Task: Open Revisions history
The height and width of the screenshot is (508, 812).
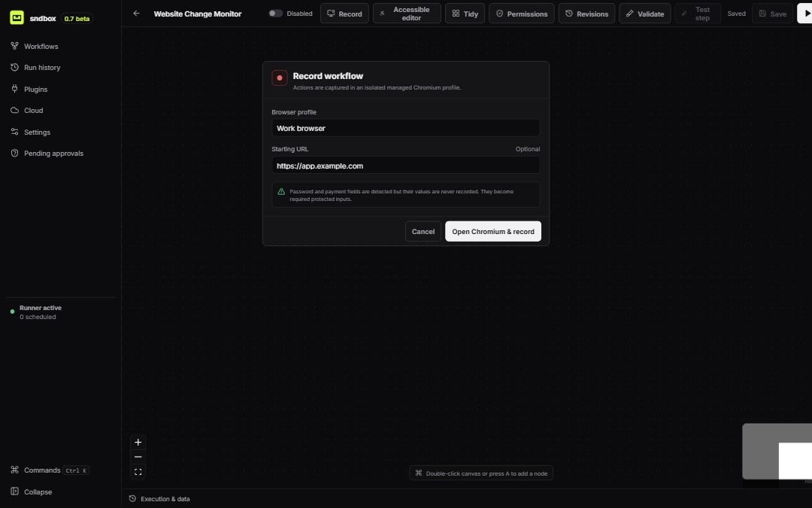Action: click(586, 14)
